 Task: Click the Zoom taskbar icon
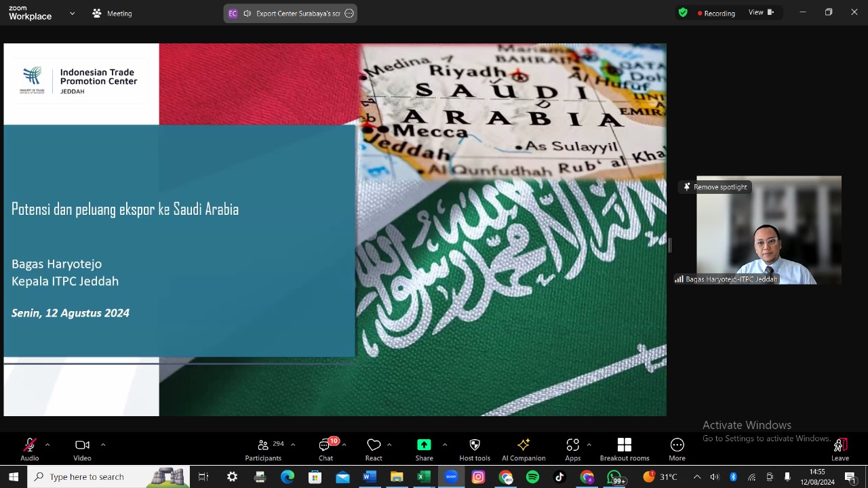(451, 476)
